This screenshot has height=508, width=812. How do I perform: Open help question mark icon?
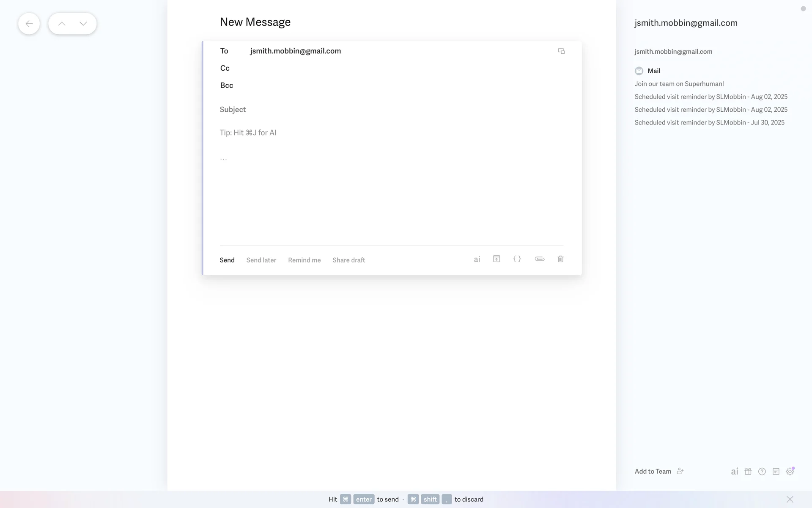point(762,472)
